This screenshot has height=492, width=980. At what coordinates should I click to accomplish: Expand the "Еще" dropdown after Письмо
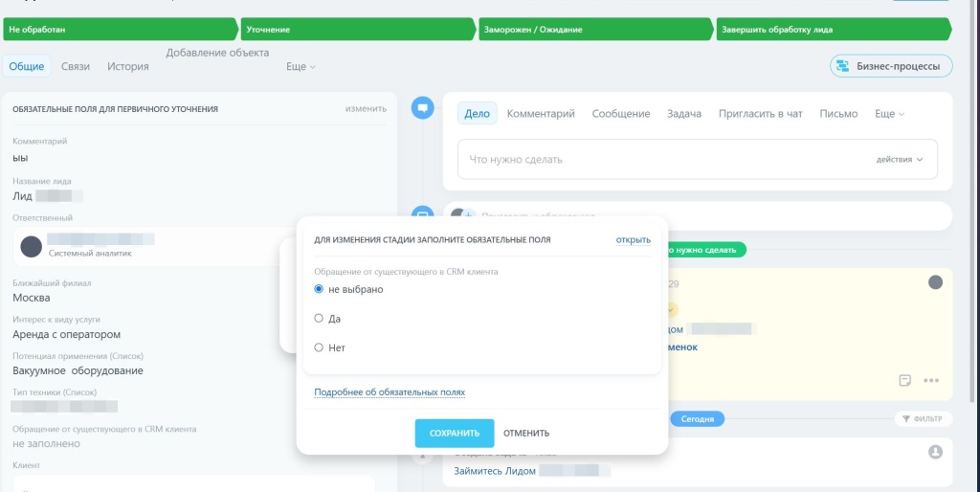(x=889, y=114)
